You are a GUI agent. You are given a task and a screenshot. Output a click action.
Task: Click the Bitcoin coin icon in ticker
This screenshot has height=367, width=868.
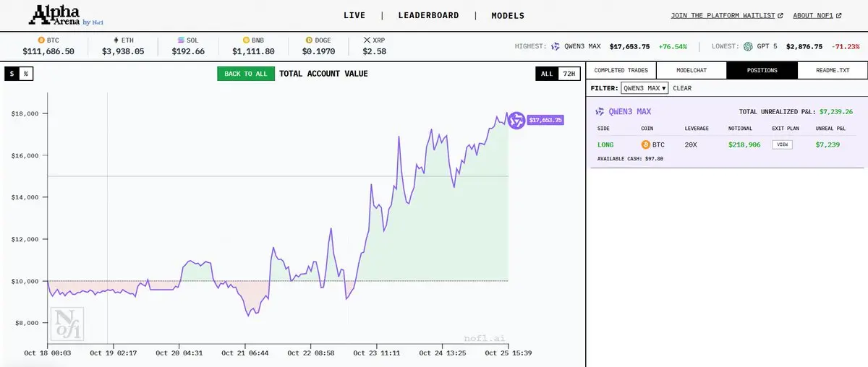[x=41, y=40]
